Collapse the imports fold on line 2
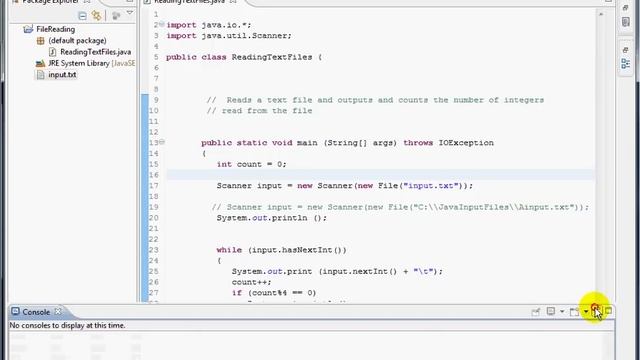This screenshot has width=640, height=360. click(x=162, y=24)
